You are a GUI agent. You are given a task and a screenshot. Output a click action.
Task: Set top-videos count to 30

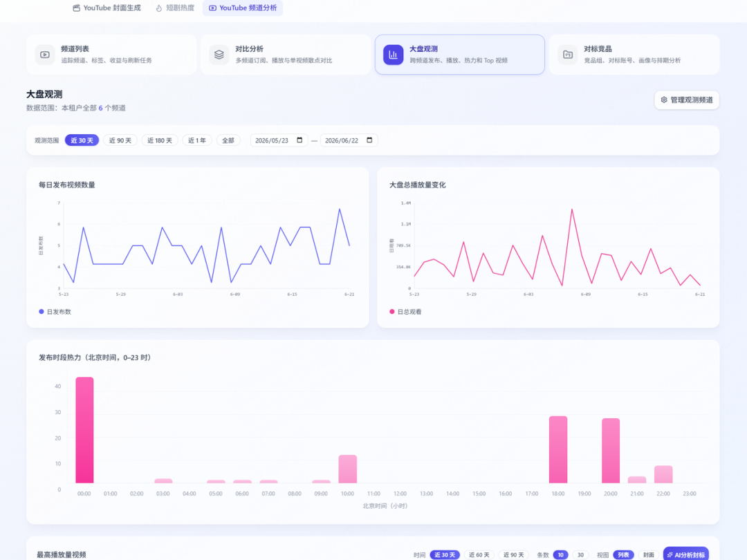point(580,554)
